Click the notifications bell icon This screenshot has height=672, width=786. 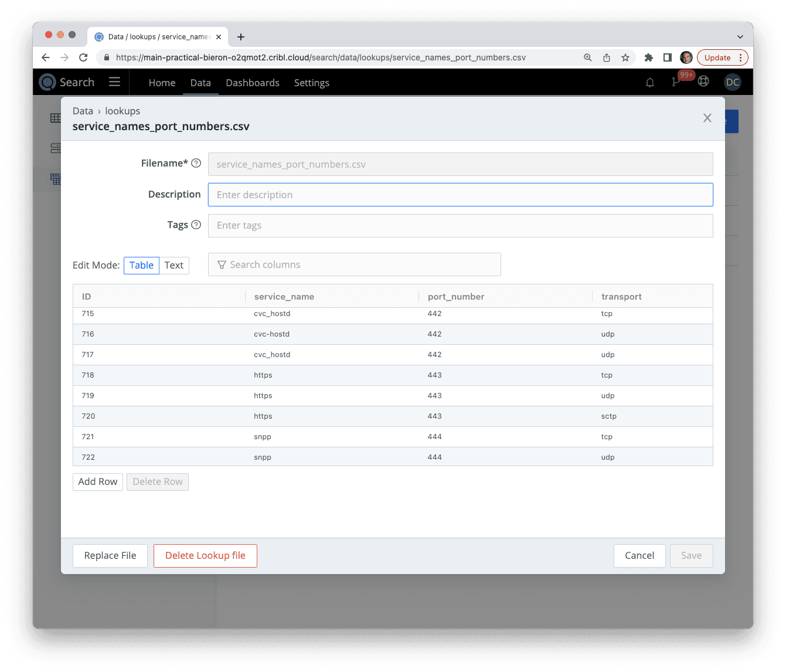click(x=649, y=83)
